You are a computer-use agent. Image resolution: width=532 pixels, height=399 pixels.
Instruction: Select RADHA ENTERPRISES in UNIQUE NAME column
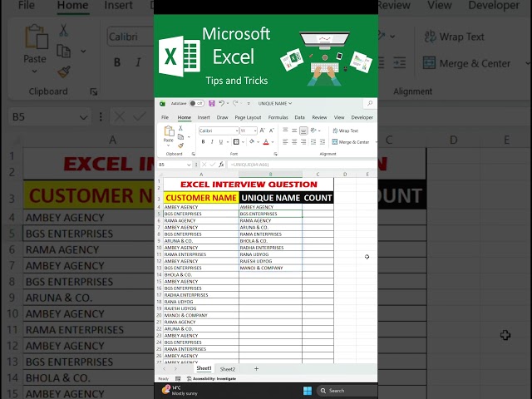coord(270,248)
